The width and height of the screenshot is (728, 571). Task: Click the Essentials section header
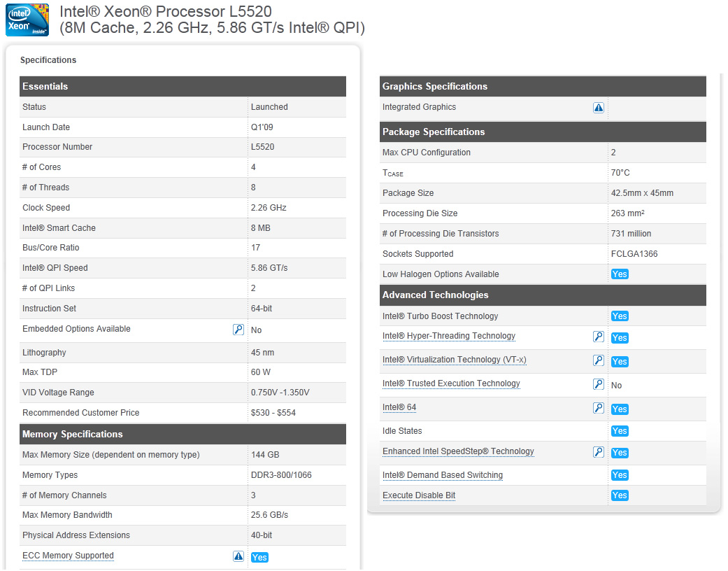coord(183,86)
